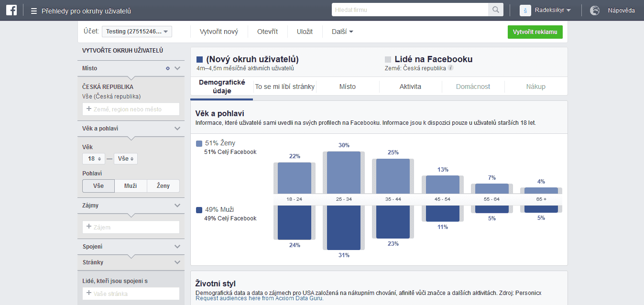Select Vše gender option
Screen dimensions: 644x305
[x=98, y=186]
